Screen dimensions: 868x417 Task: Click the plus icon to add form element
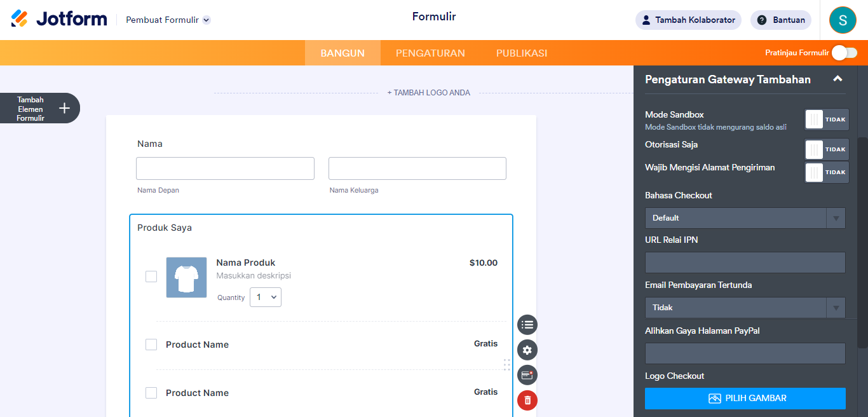pyautogui.click(x=64, y=108)
